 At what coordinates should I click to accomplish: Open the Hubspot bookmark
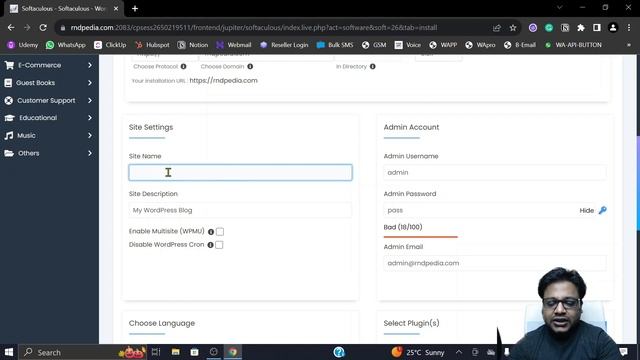pos(152,45)
